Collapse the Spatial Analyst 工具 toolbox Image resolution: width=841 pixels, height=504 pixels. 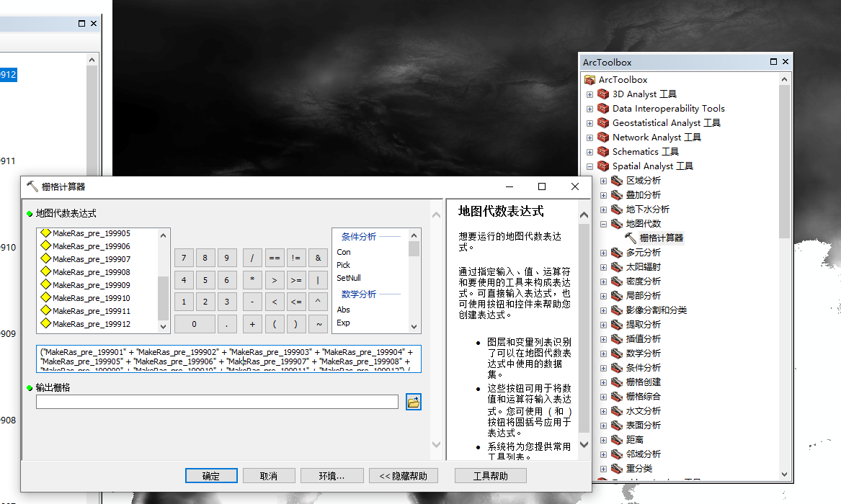point(590,166)
